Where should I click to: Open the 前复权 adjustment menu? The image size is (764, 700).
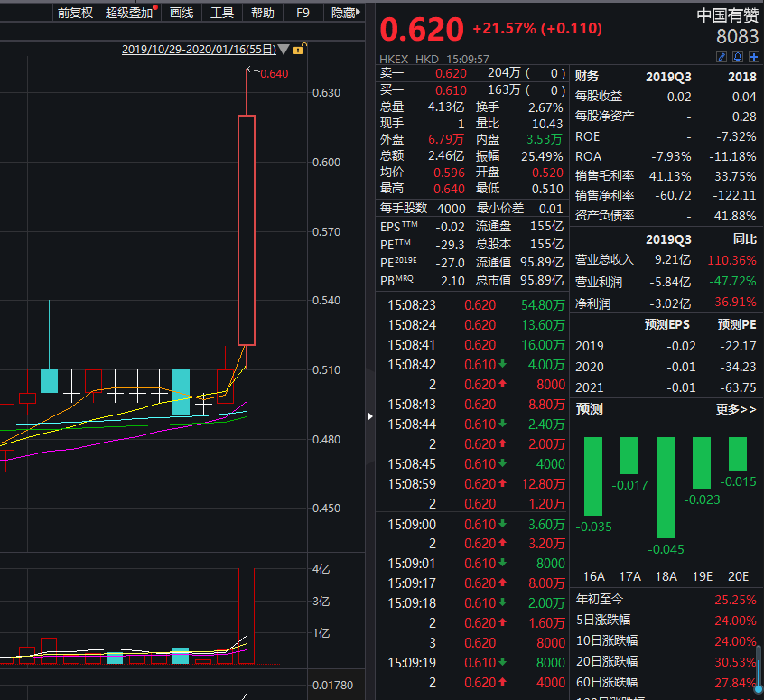(75, 13)
